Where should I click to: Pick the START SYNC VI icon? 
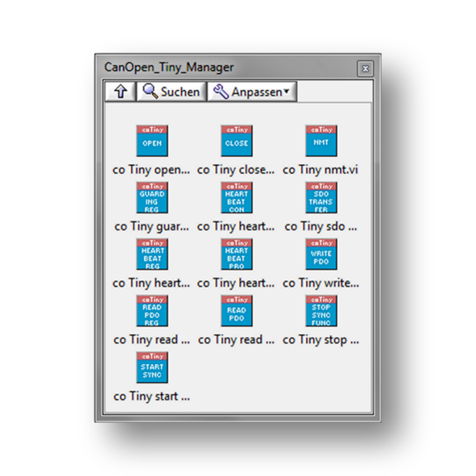click(x=152, y=367)
